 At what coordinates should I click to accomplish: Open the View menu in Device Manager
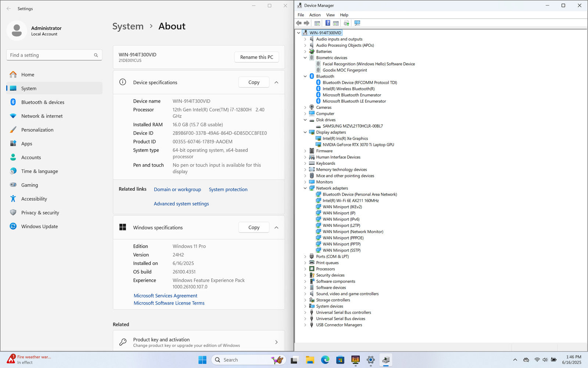330,15
